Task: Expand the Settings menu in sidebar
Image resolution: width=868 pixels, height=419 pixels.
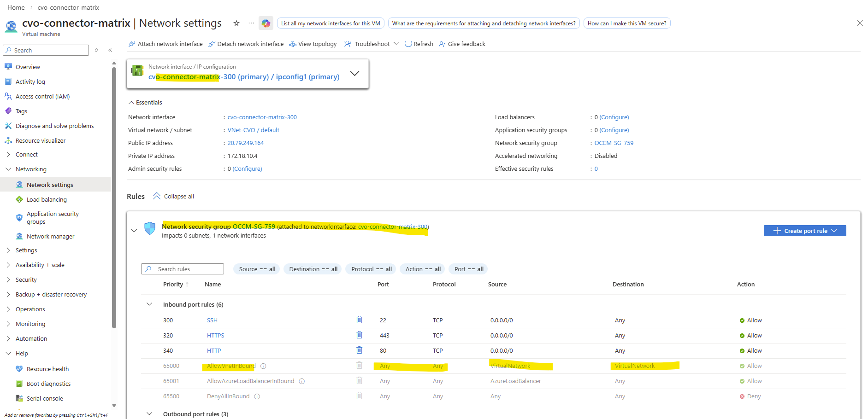Action: click(x=26, y=250)
